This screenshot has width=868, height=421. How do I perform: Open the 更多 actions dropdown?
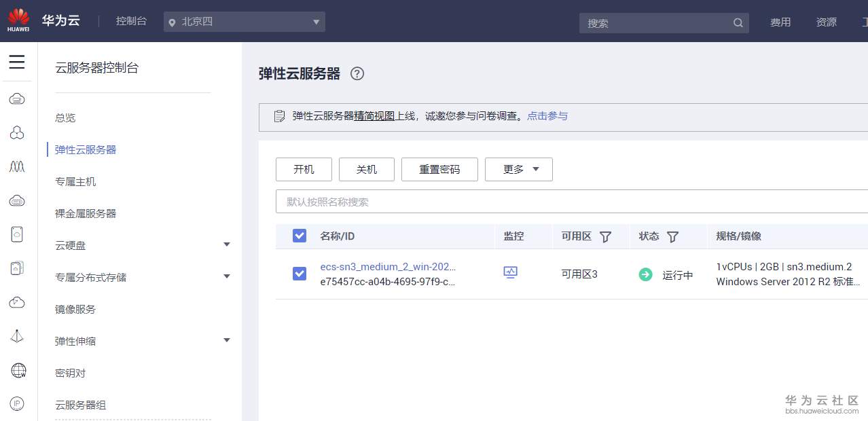coord(519,170)
